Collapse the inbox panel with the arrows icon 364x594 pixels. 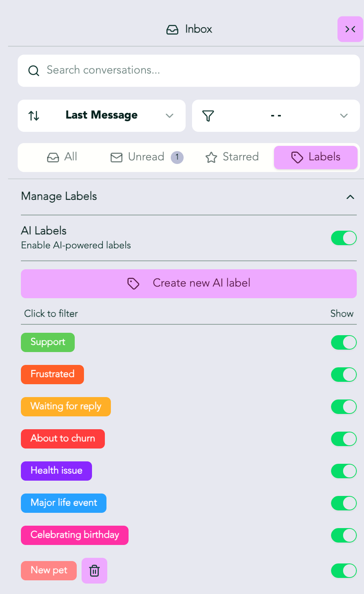tap(350, 29)
